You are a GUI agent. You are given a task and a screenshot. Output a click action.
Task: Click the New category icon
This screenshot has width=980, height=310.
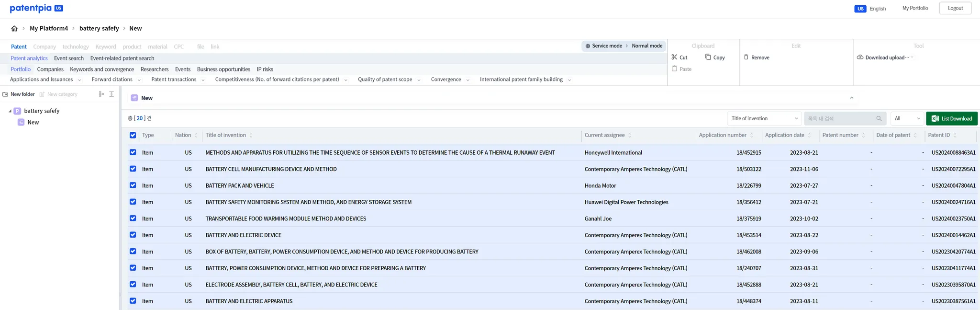[42, 94]
